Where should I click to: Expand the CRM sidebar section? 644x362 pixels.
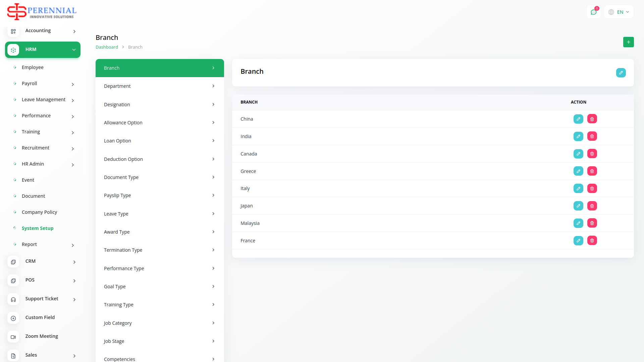click(x=42, y=261)
